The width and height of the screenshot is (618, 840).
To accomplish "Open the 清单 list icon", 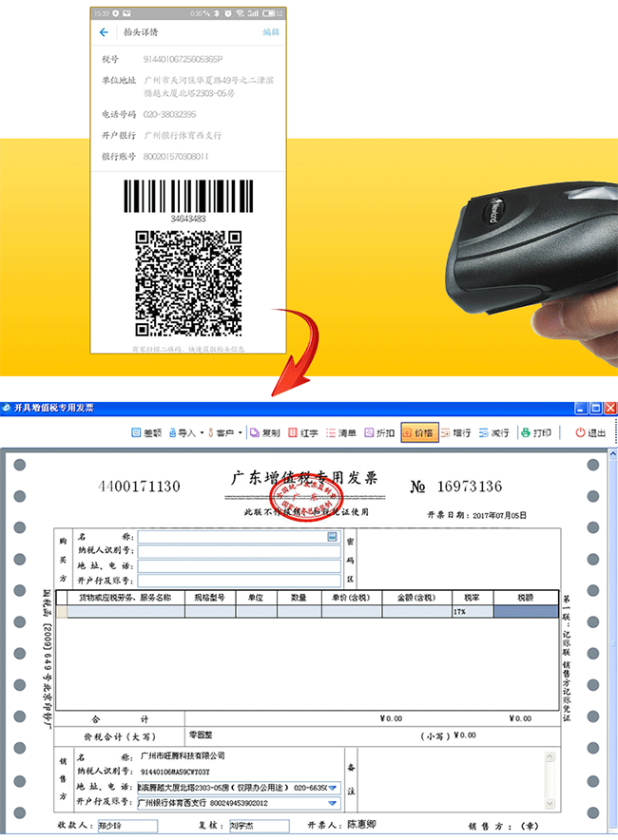I will 341,432.
